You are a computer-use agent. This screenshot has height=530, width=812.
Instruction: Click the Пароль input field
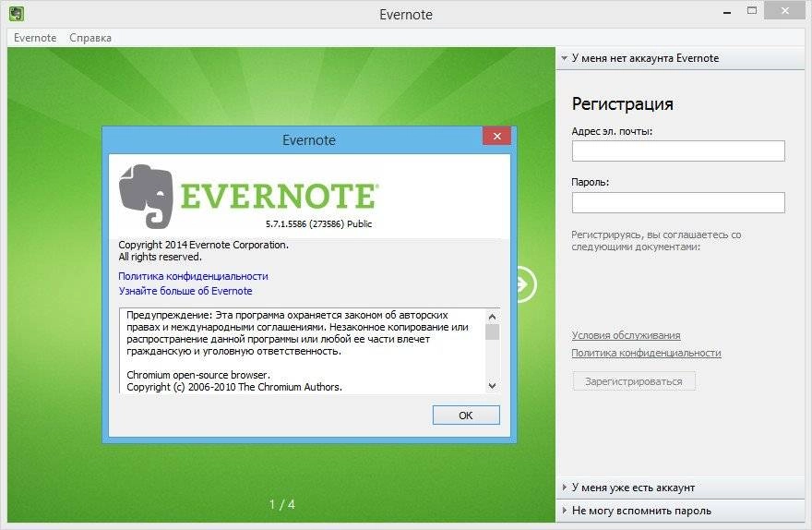(678, 202)
